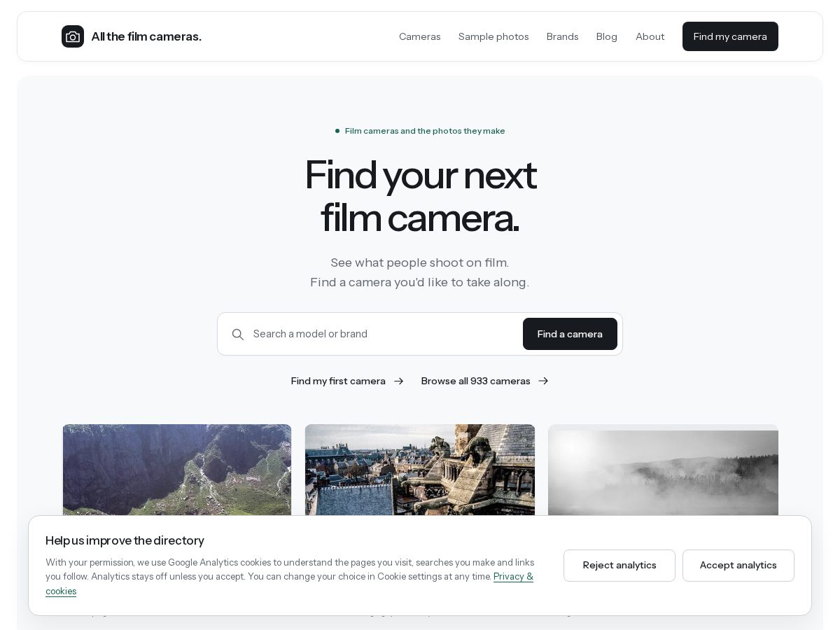The image size is (840, 630).
Task: Reject analytics cookies
Action: tap(619, 566)
